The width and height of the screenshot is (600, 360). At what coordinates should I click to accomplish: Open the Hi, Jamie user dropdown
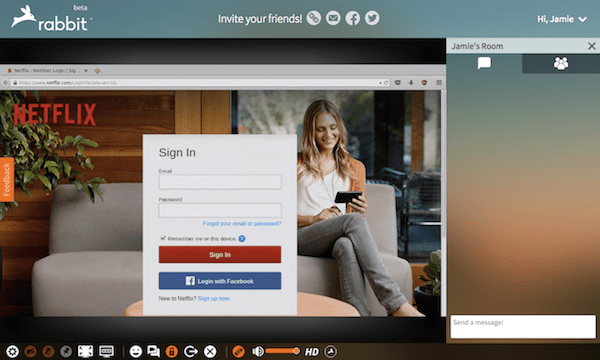[562, 19]
